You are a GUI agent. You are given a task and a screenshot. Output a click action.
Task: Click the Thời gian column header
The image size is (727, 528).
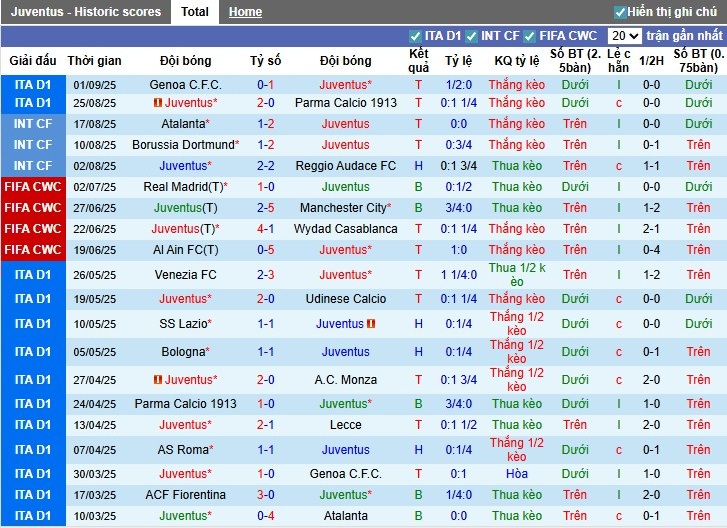95,61
